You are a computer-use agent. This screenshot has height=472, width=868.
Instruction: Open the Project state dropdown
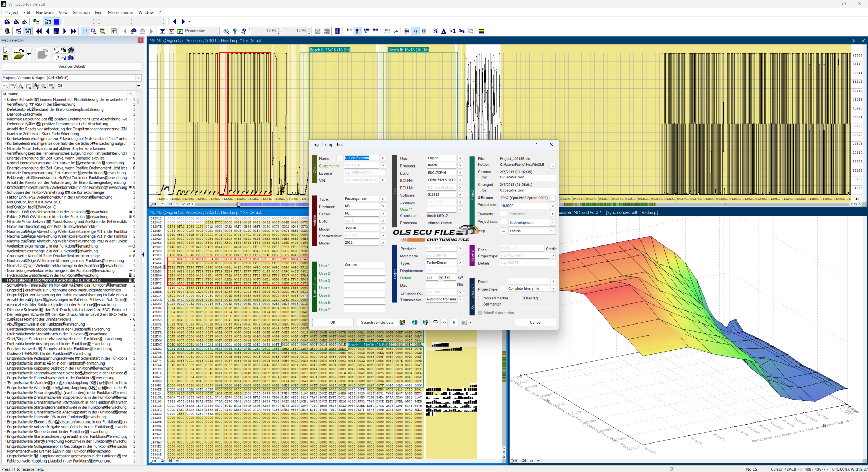click(x=552, y=222)
